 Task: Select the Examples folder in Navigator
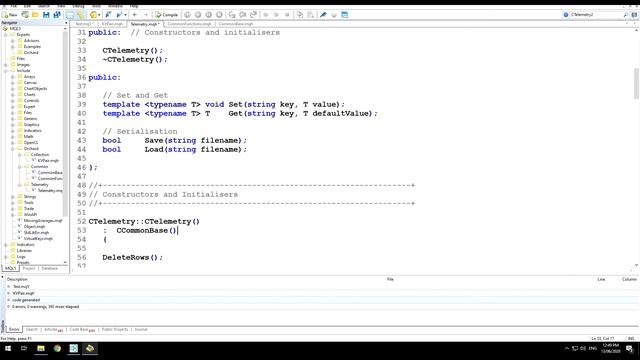pos(32,47)
